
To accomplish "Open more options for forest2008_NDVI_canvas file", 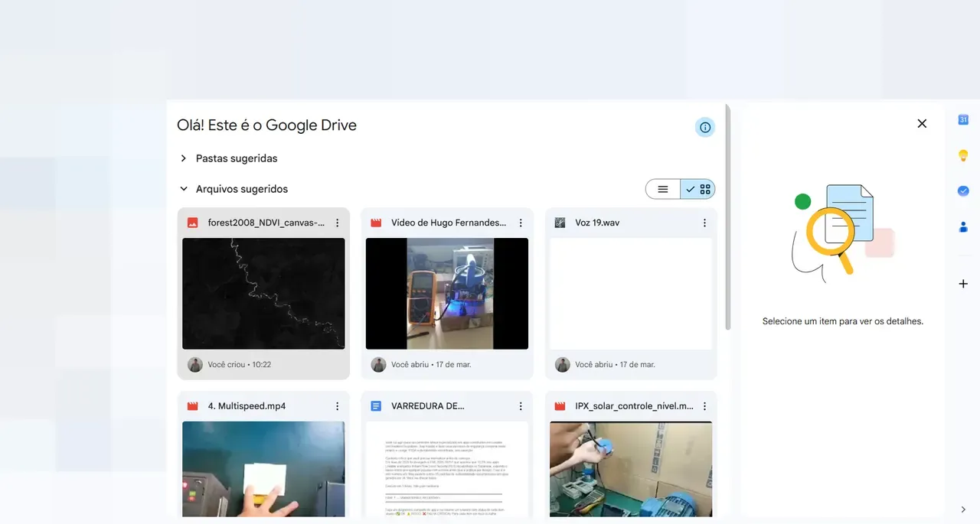I will pyautogui.click(x=337, y=223).
